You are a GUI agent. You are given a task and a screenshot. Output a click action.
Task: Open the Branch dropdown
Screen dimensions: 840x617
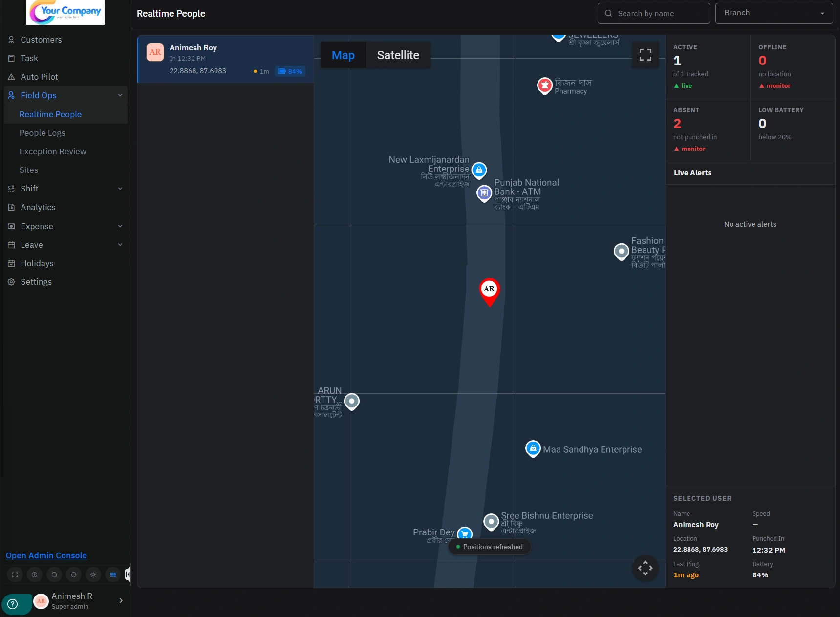774,13
